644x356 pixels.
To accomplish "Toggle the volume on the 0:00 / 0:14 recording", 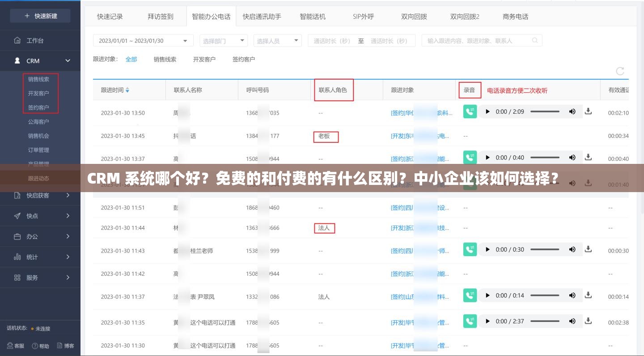I will 572,295.
